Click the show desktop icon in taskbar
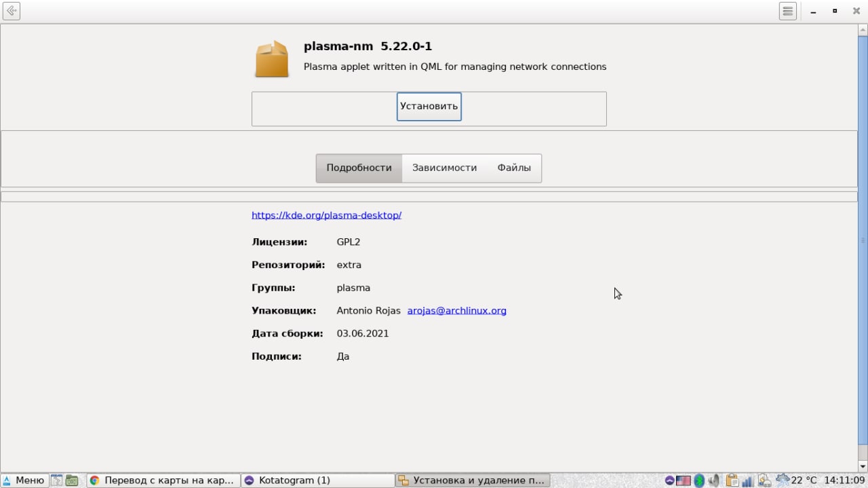Image resolution: width=868 pixels, height=488 pixels. [x=56, y=481]
